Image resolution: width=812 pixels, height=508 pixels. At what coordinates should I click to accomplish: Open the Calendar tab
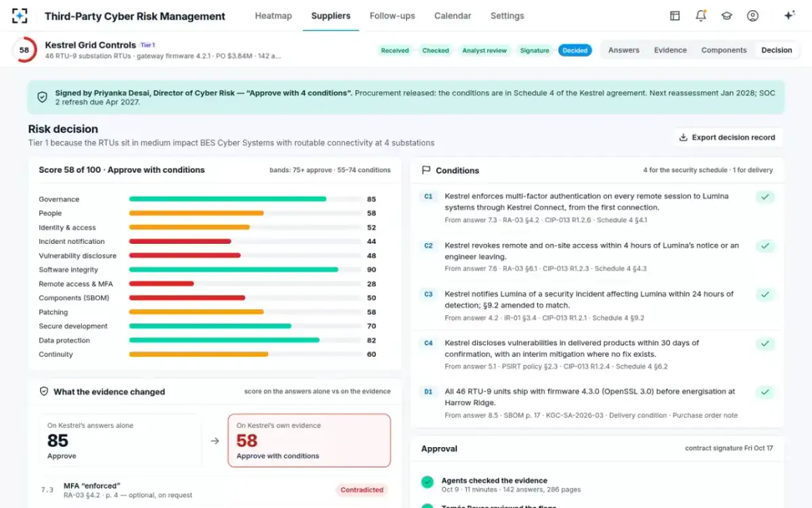[x=453, y=16]
